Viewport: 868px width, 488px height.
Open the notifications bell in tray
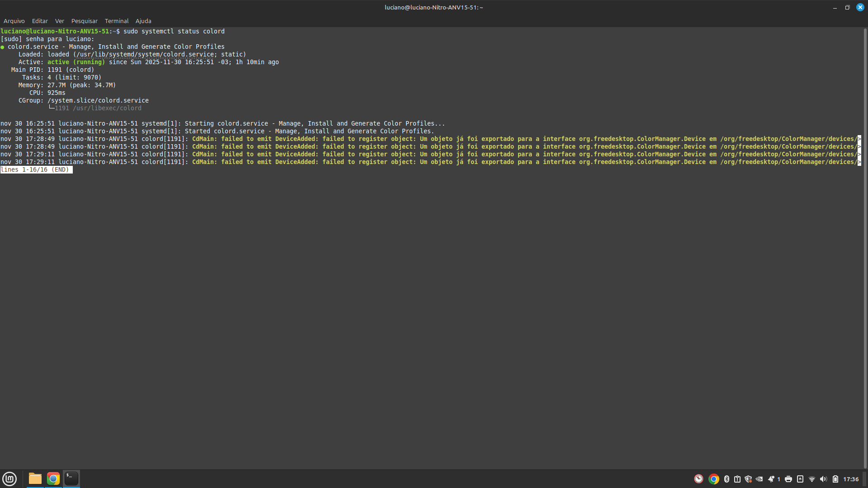coord(771,479)
